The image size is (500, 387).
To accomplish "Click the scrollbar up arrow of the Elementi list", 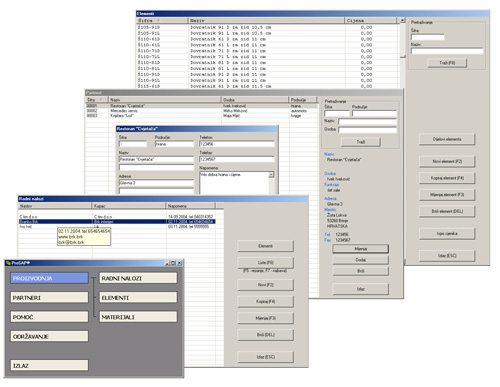I will (402, 21).
